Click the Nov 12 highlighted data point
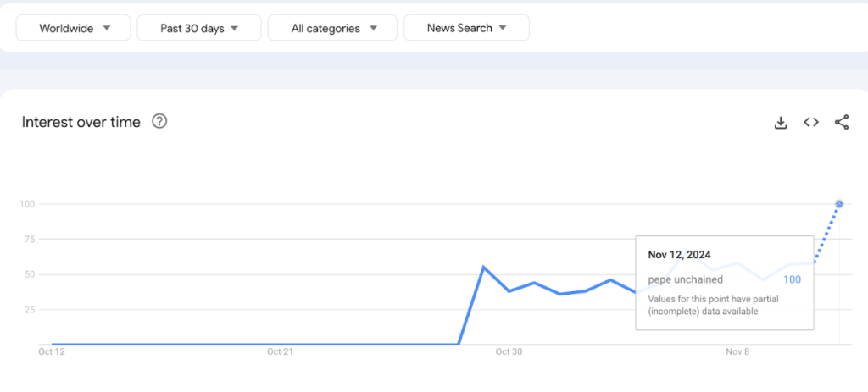This screenshot has width=868, height=392. (839, 204)
